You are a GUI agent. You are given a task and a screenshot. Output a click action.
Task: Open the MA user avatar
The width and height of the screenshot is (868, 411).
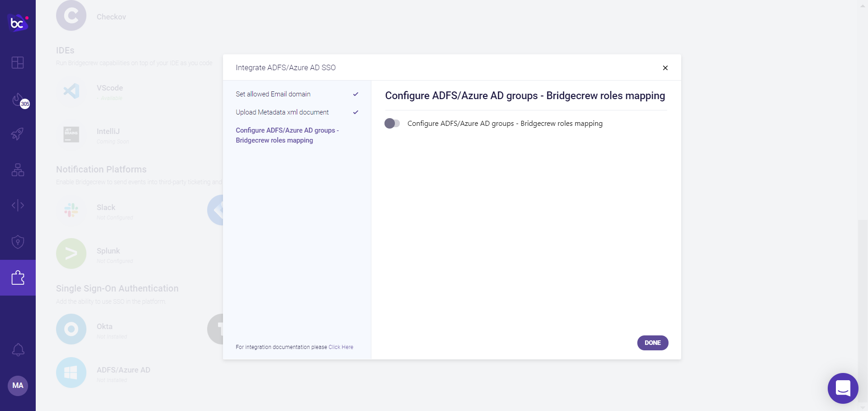[18, 386]
